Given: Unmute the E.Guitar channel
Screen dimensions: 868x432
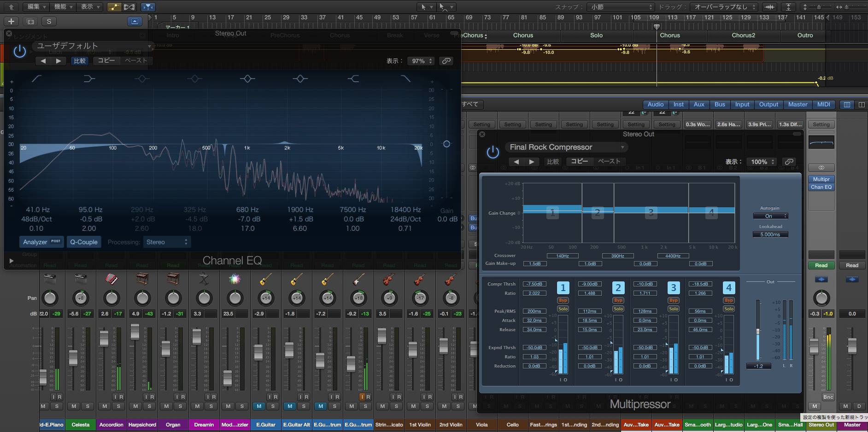Looking at the screenshot, I should tap(259, 406).
